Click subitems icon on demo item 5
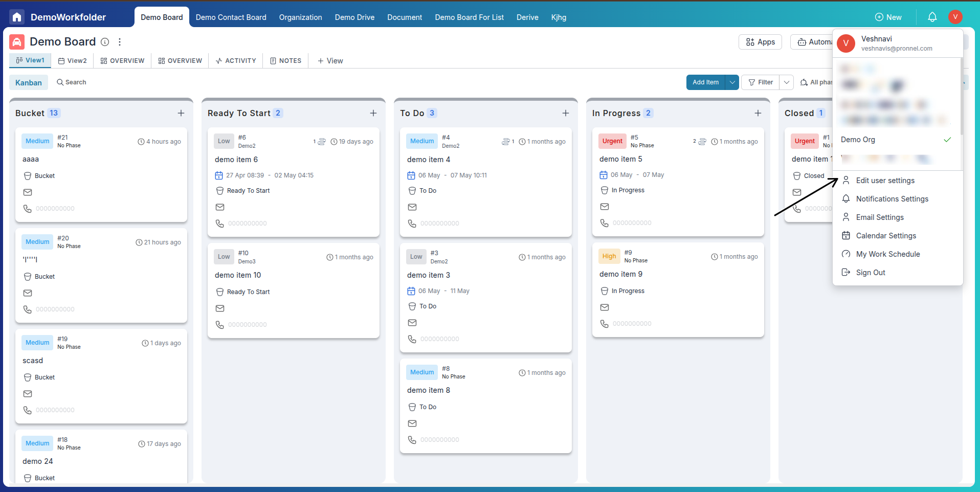The height and width of the screenshot is (492, 980). [702, 142]
